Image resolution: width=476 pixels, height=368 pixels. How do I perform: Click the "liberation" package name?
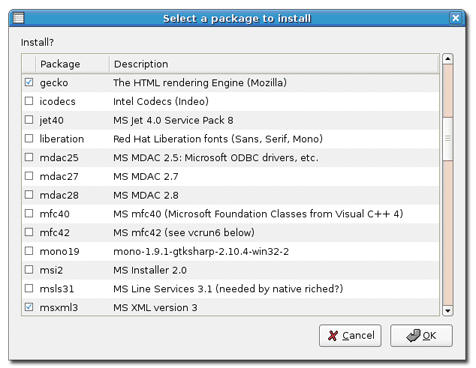(x=62, y=139)
